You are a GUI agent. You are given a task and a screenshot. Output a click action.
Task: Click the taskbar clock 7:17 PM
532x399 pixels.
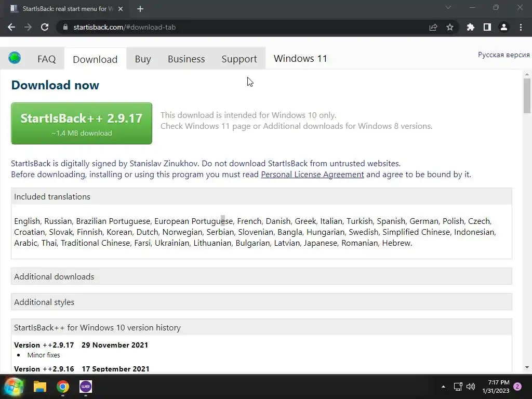pyautogui.click(x=496, y=387)
